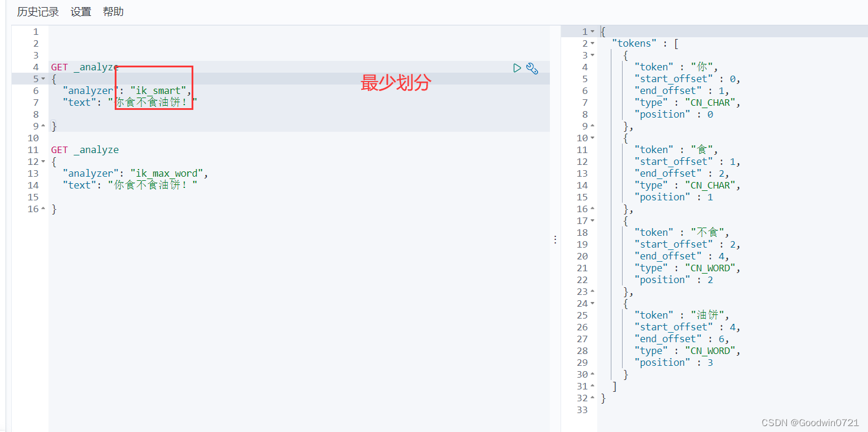Click the fold end marker at output line 31
Screen dimensions: 868x432
(x=592, y=386)
